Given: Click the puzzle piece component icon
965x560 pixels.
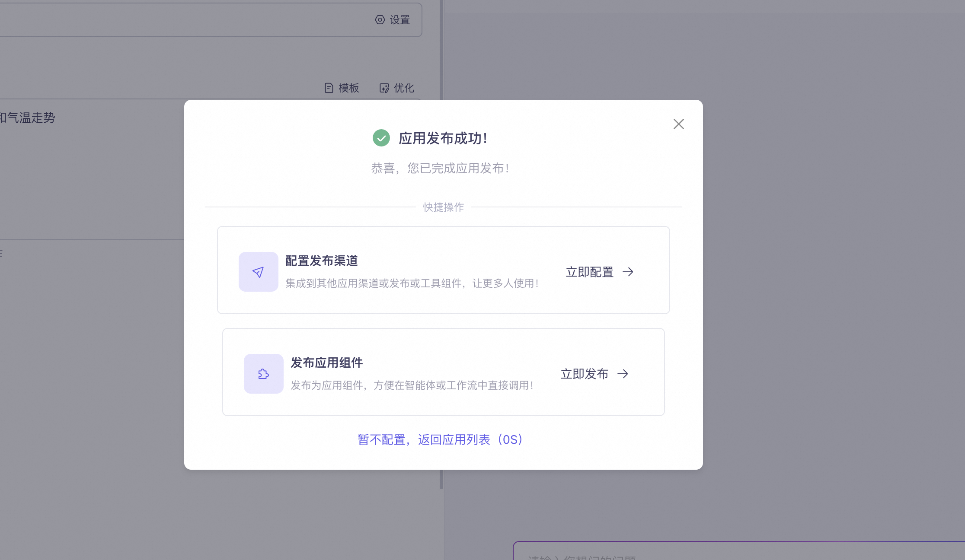Looking at the screenshot, I should (x=263, y=374).
